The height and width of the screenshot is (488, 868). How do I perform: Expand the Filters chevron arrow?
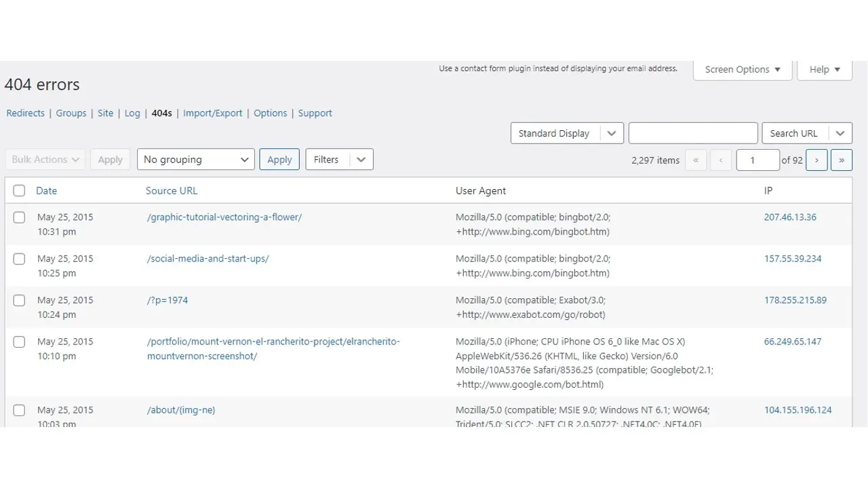pos(361,160)
